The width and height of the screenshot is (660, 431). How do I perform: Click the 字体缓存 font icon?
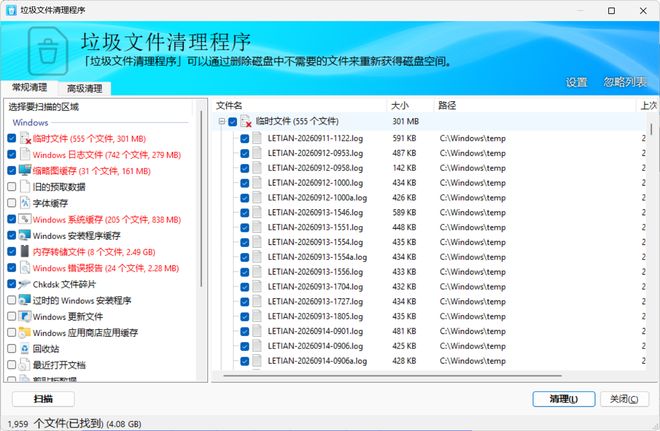(x=25, y=203)
